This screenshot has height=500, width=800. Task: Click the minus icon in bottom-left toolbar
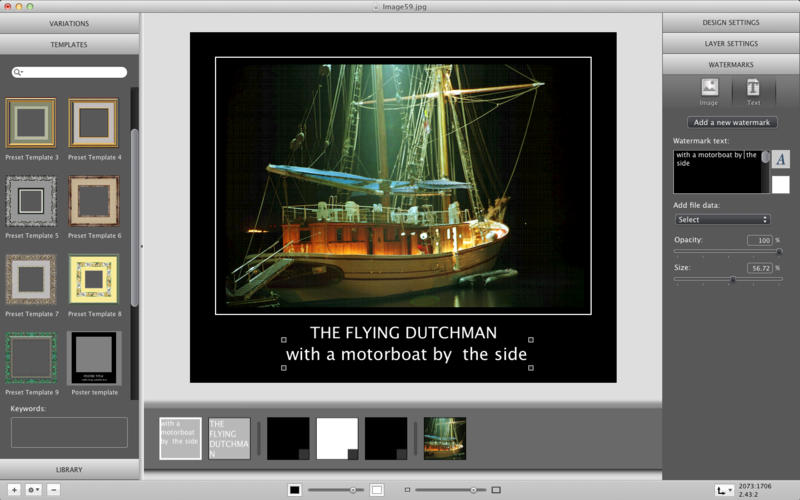[54, 490]
